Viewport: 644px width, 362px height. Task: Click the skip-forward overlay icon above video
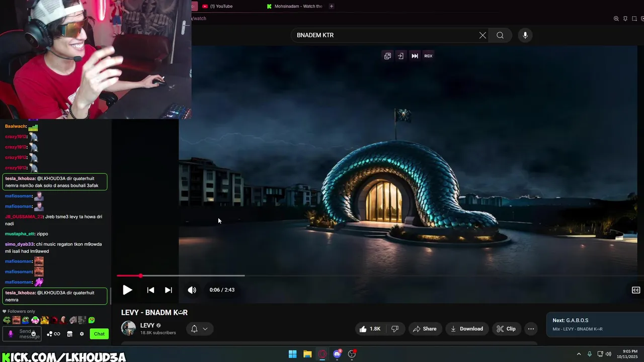415,56
